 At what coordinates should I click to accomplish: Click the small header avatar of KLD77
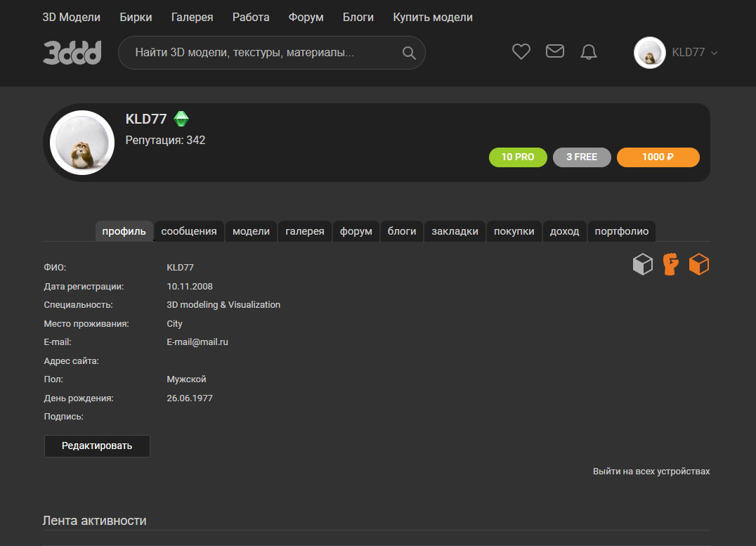(x=649, y=53)
